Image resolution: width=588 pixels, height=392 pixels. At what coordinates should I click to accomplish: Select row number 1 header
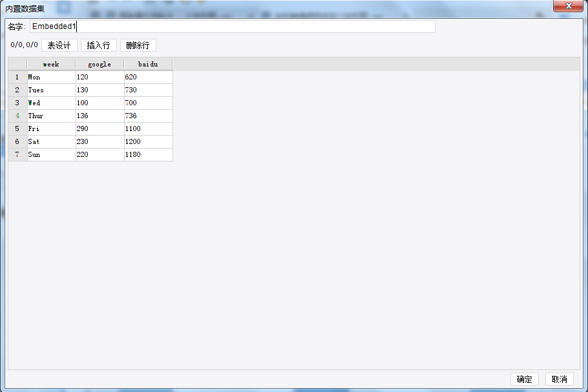click(17, 77)
